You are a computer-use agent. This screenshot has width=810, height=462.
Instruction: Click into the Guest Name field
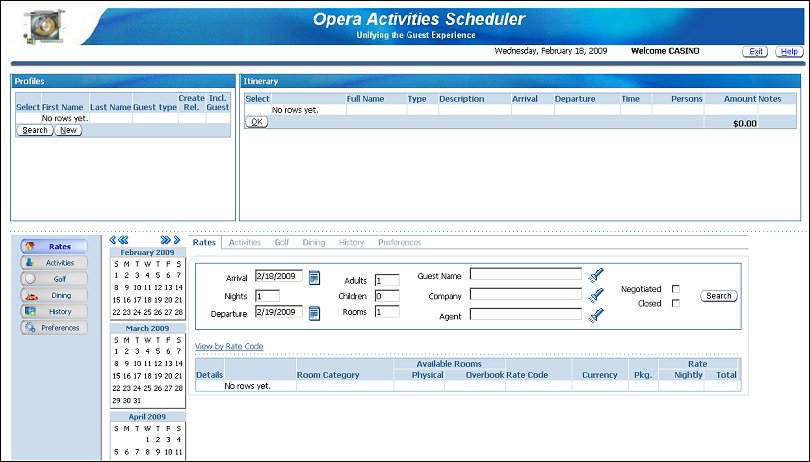click(525, 275)
